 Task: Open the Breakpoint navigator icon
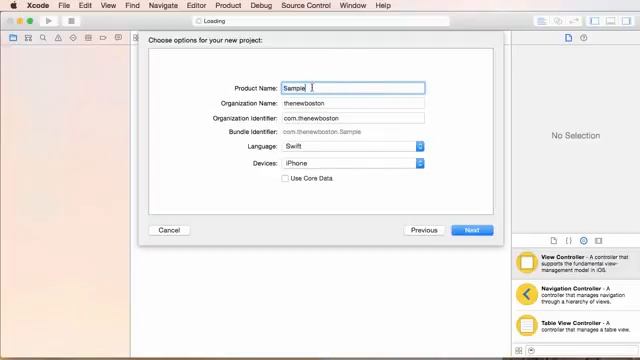pos(103,38)
